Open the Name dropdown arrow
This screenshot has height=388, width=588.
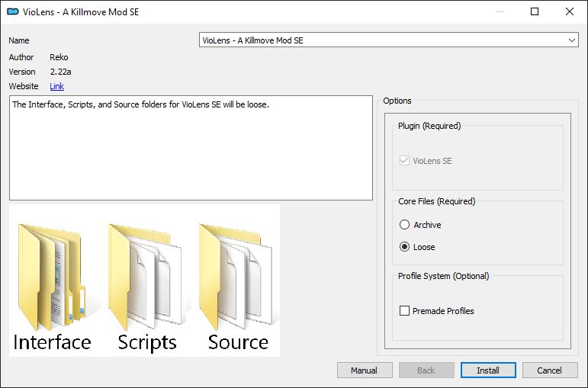tap(572, 40)
